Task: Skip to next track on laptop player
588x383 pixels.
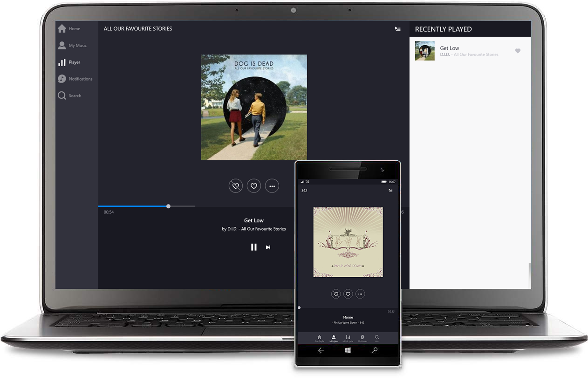Action: [268, 247]
